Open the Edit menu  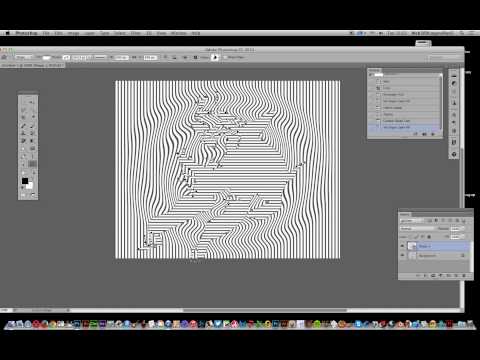tap(58, 33)
